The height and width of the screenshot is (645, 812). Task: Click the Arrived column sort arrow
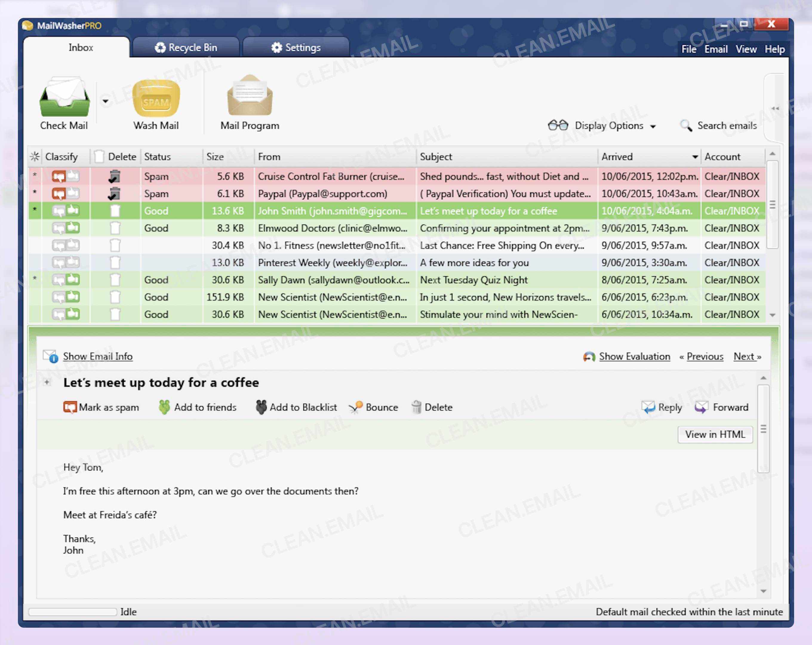coord(695,157)
